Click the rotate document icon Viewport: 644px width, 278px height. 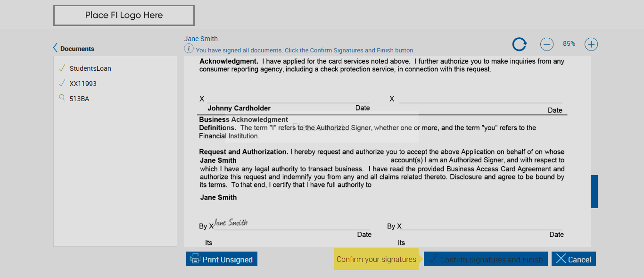coord(520,44)
